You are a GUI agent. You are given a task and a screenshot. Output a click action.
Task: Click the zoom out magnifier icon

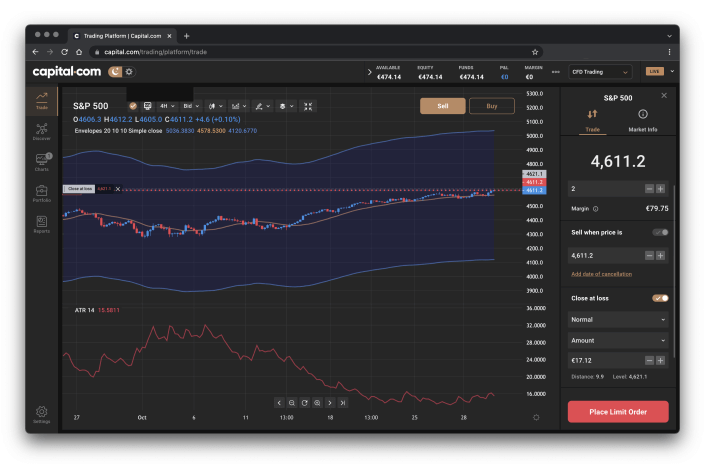[292, 403]
